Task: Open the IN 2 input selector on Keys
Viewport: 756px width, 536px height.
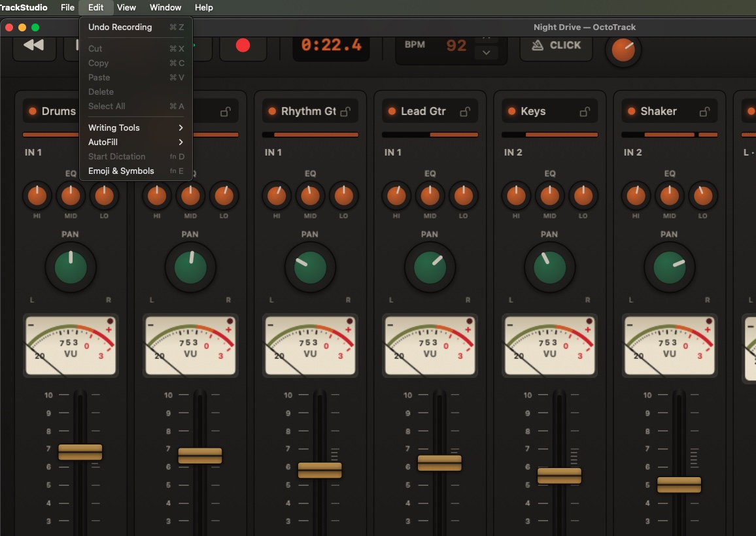Action: [513, 152]
